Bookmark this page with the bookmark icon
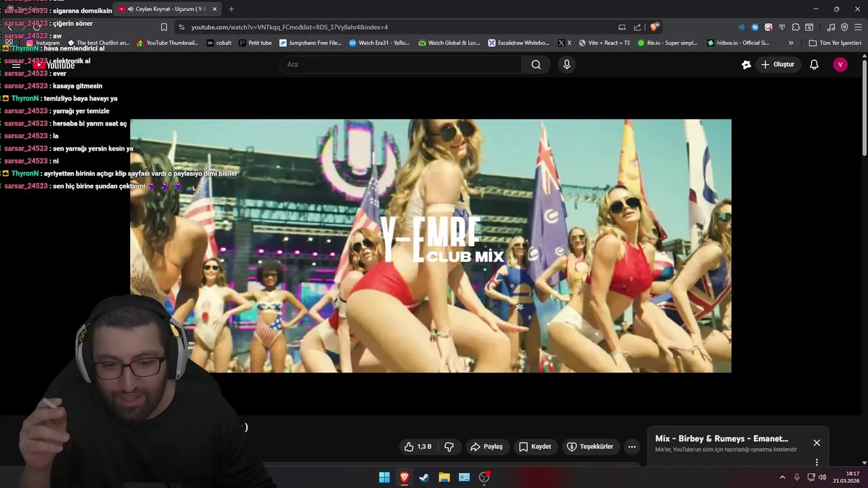The height and width of the screenshot is (488, 868). coord(164,27)
